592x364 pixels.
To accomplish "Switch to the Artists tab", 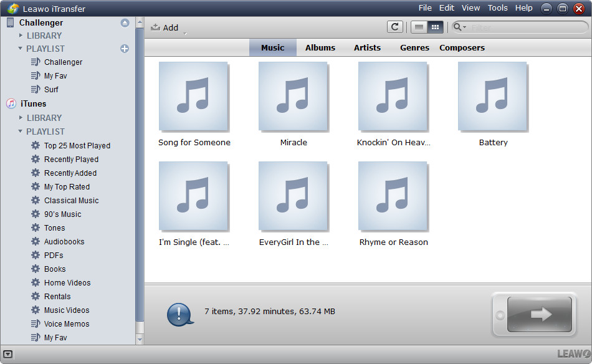I will tap(367, 47).
